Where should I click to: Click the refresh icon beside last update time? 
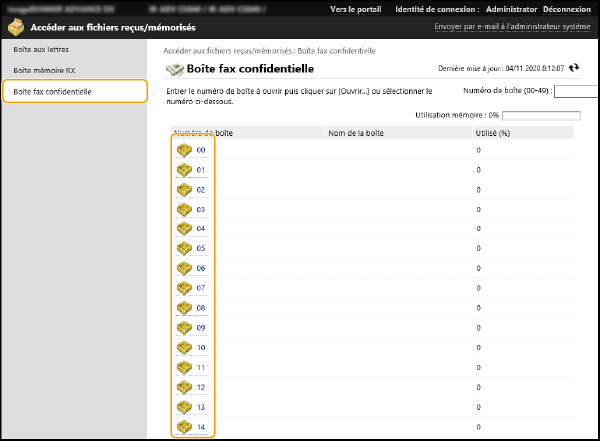point(574,68)
